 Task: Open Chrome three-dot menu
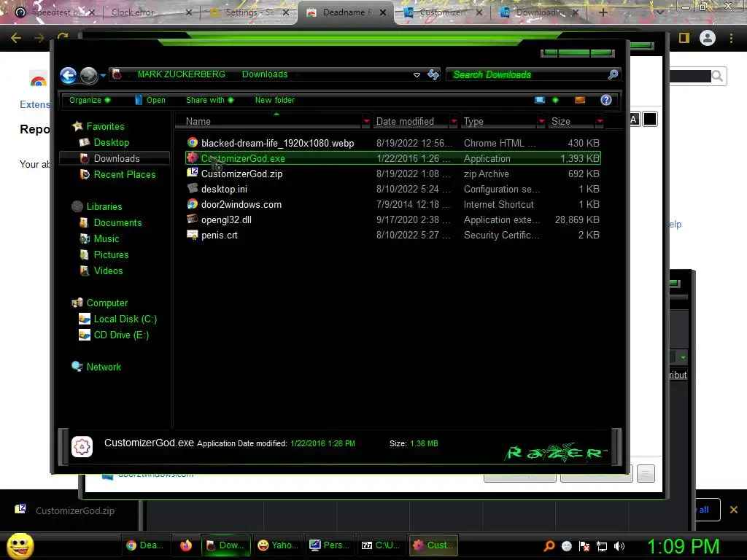pos(731,38)
